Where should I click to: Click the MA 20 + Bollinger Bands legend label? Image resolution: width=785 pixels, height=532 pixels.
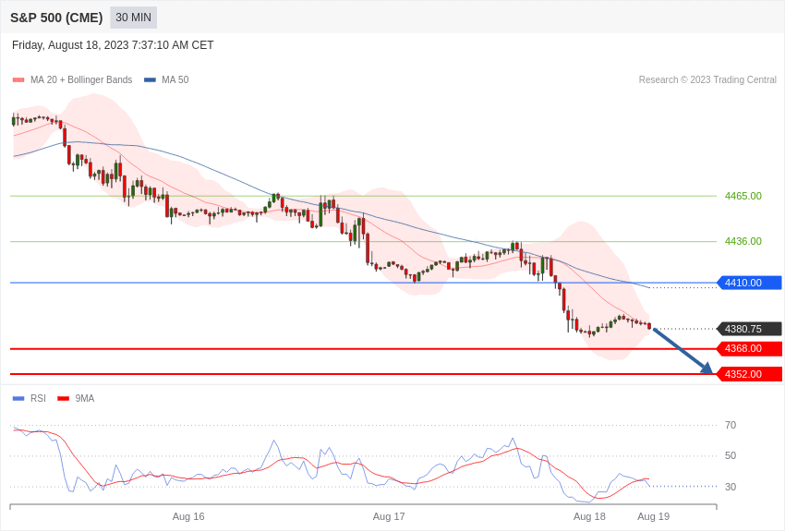[x=81, y=79]
